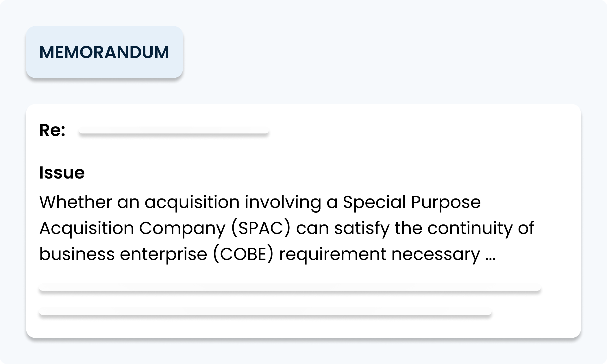607x364 pixels.
Task: Select the "Re:" field label
Action: (52, 130)
